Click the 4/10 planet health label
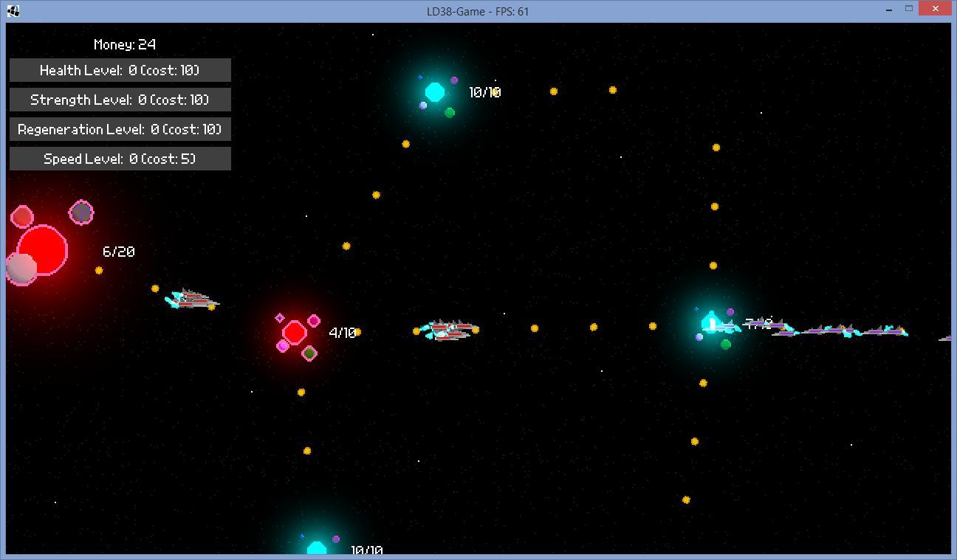 point(342,333)
